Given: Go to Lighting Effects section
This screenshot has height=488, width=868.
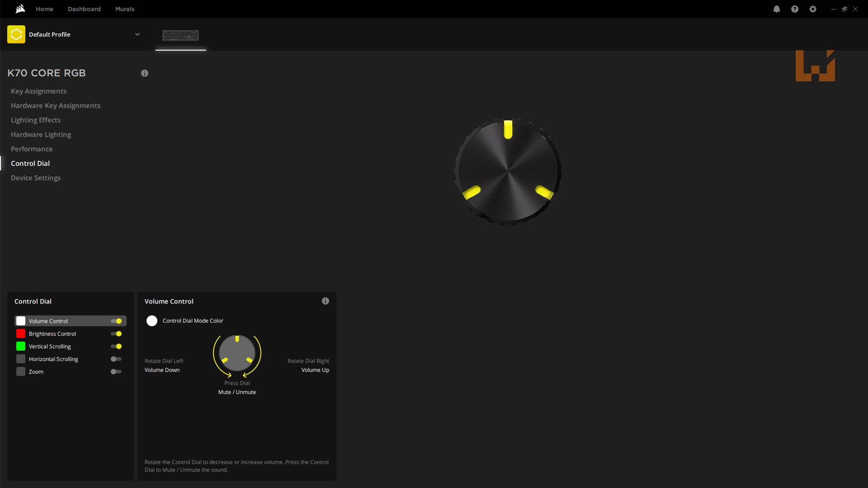Looking at the screenshot, I should click(x=36, y=120).
